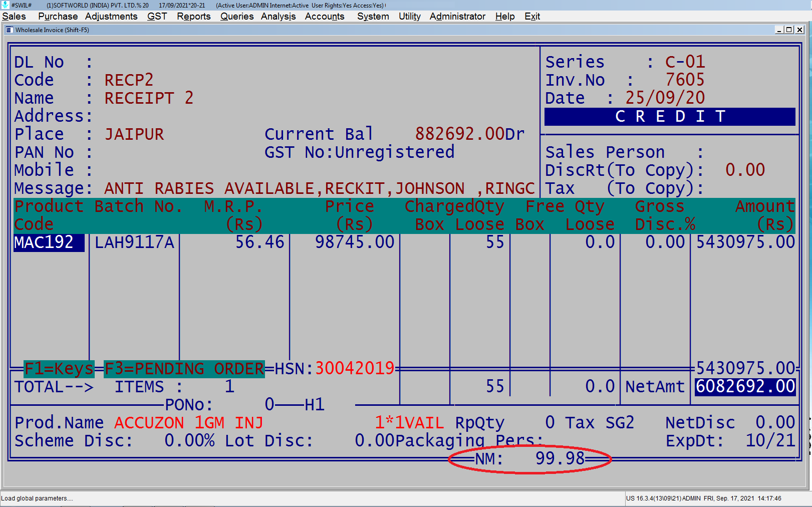Click the GST No:Unregistered text
The image size is (812, 507).
359,152
